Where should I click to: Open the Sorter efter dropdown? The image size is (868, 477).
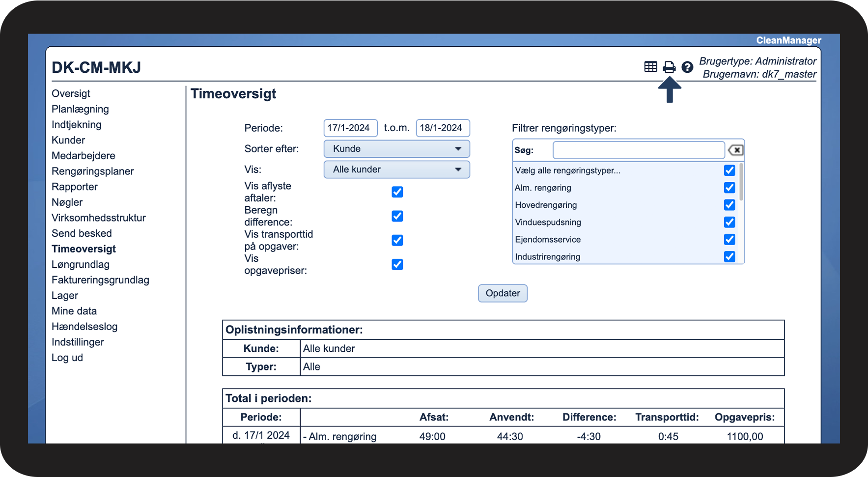point(396,149)
